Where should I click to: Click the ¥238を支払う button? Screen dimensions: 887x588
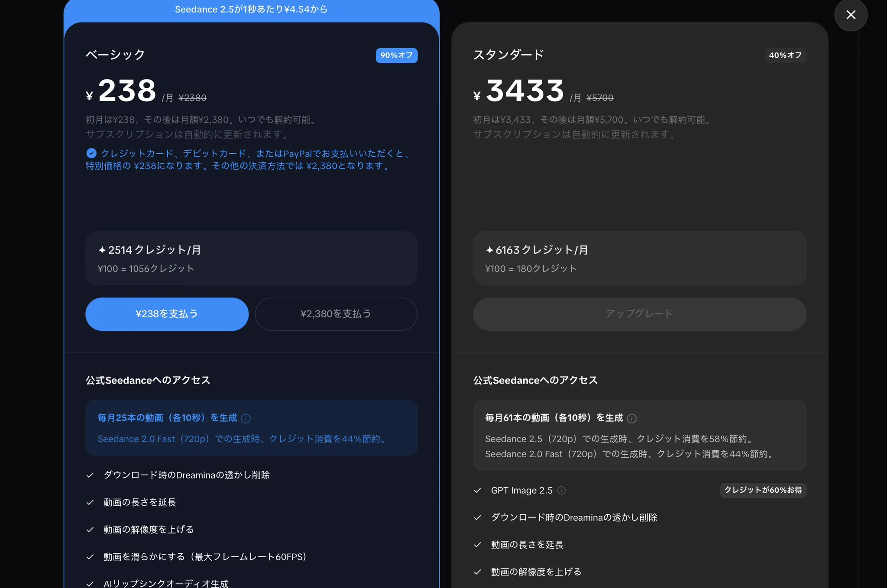coord(167,314)
